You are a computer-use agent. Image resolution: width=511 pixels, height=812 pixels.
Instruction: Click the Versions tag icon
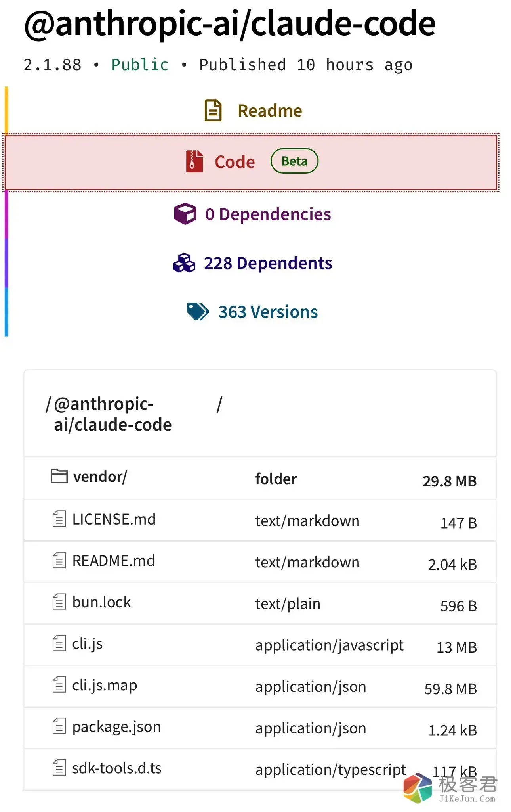tap(198, 312)
